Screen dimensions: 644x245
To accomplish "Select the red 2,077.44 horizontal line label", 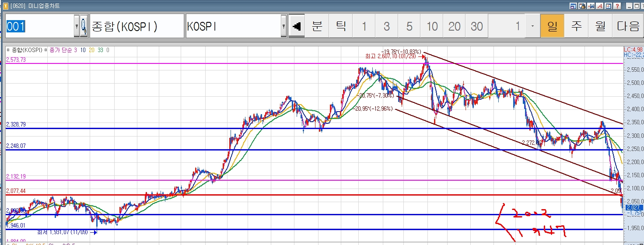I will pos(16,191).
